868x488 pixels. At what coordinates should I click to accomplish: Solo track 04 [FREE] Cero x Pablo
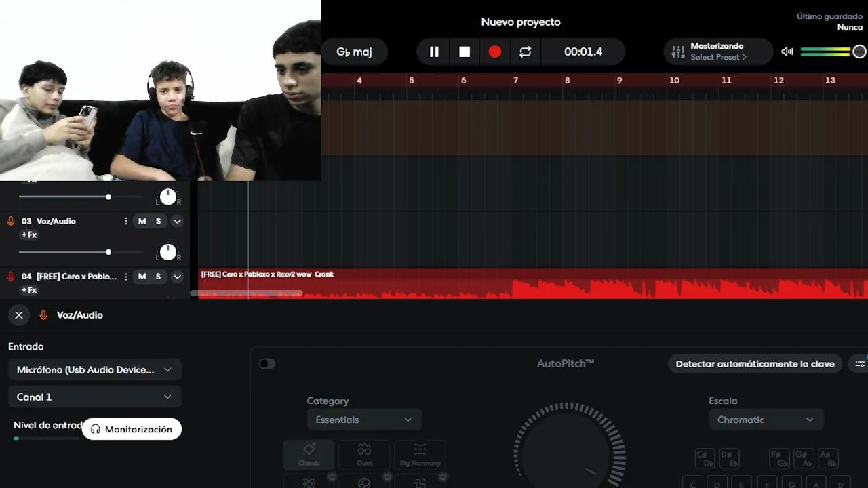(159, 277)
